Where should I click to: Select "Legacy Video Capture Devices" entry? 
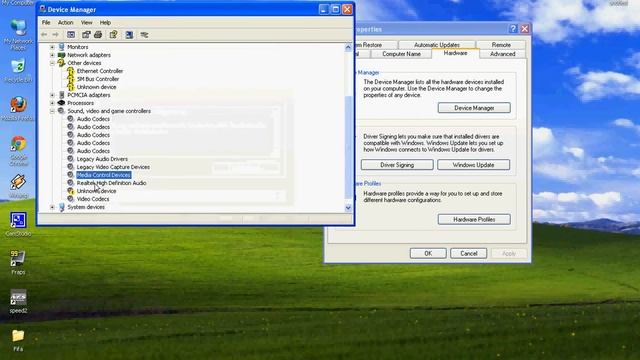(113, 167)
